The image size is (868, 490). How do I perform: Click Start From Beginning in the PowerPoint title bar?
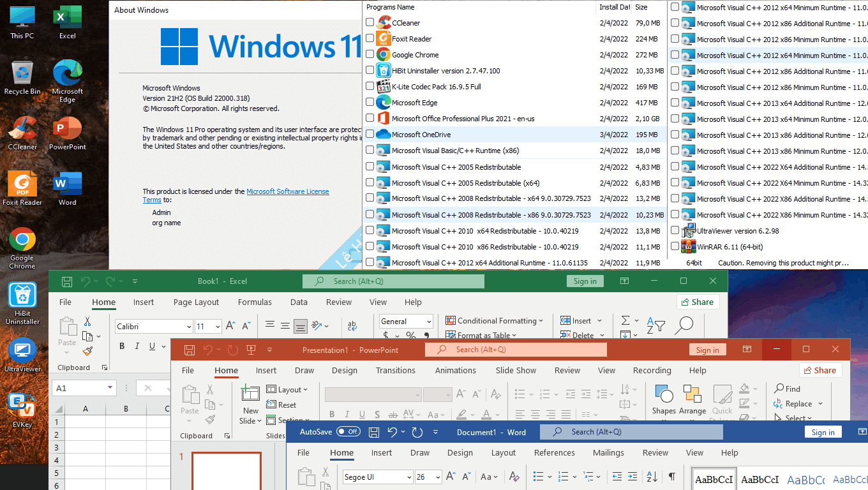tap(251, 350)
